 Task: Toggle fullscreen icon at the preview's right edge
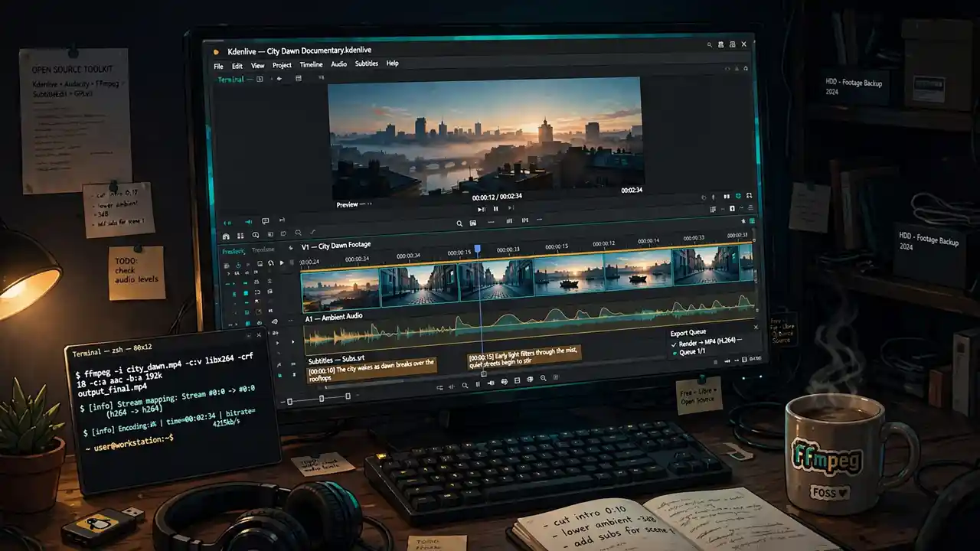point(749,196)
